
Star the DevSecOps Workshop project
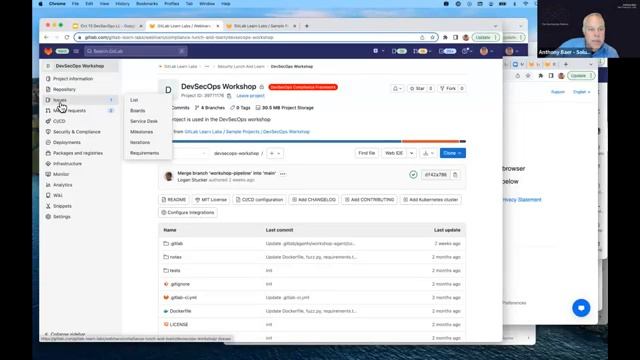[x=417, y=89]
